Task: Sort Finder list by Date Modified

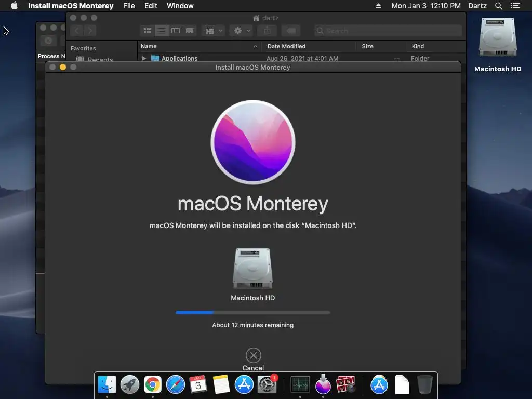Action: click(x=309, y=46)
